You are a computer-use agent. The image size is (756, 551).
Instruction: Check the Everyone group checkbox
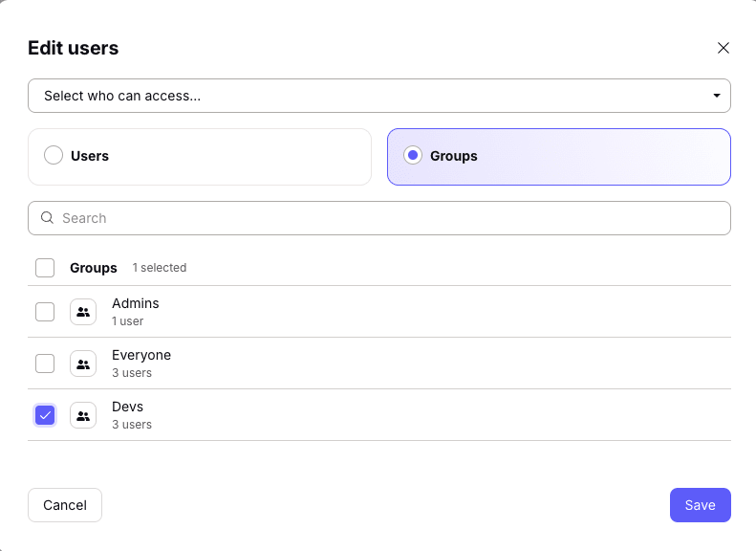click(45, 364)
